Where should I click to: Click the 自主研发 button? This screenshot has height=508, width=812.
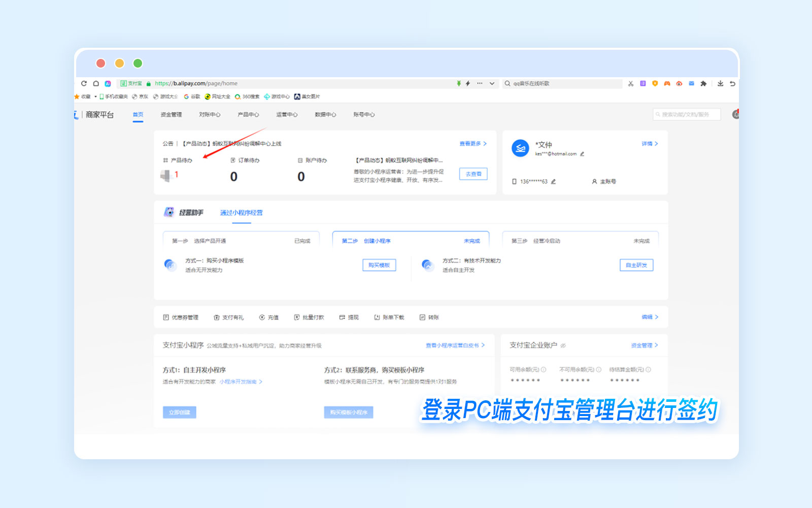point(636,265)
